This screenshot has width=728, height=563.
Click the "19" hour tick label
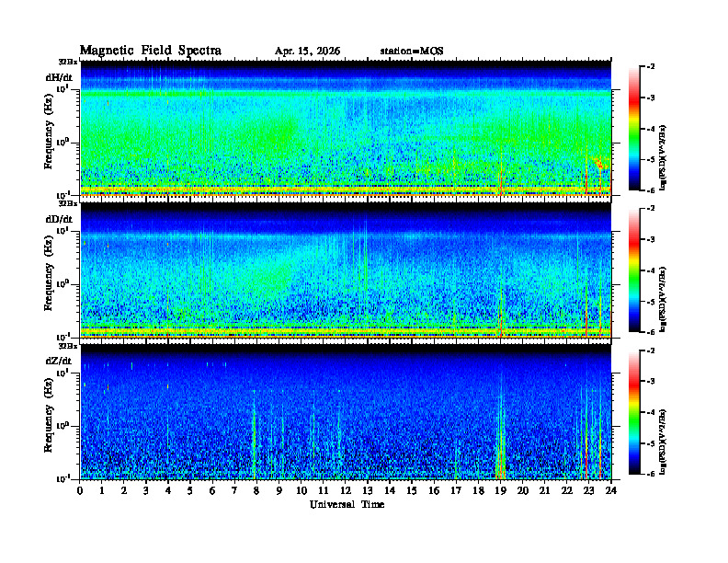(500, 490)
